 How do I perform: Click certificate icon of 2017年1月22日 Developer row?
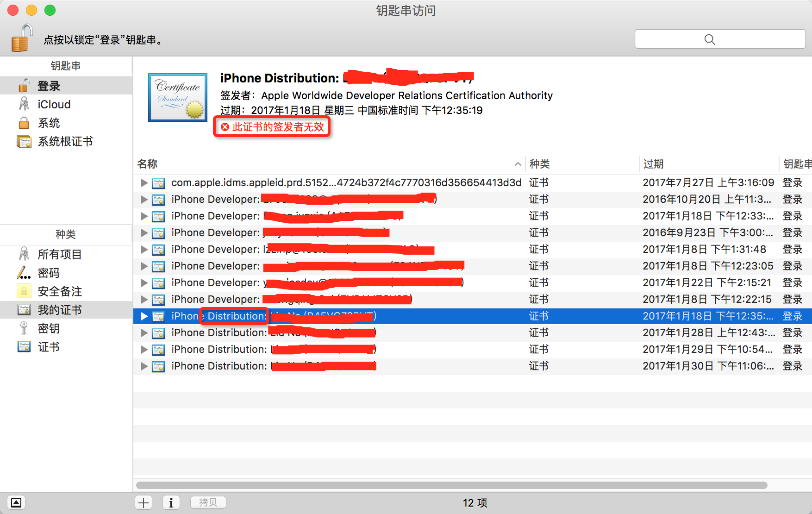159,283
